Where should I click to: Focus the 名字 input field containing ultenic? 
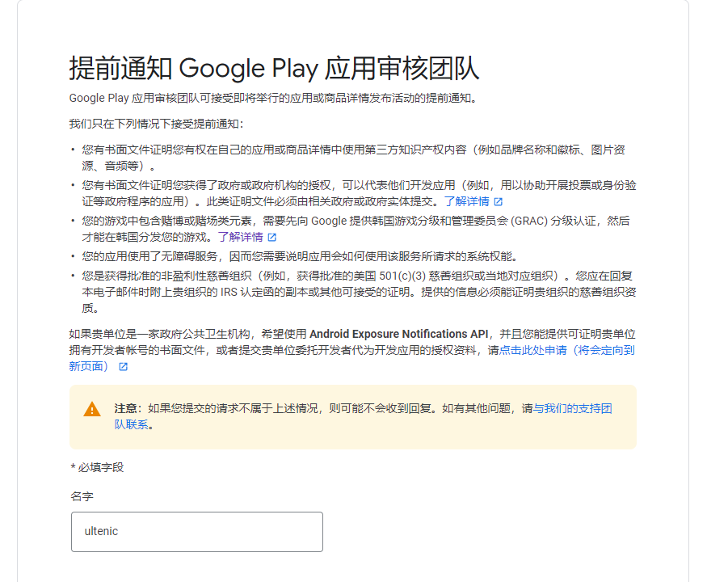coord(196,532)
